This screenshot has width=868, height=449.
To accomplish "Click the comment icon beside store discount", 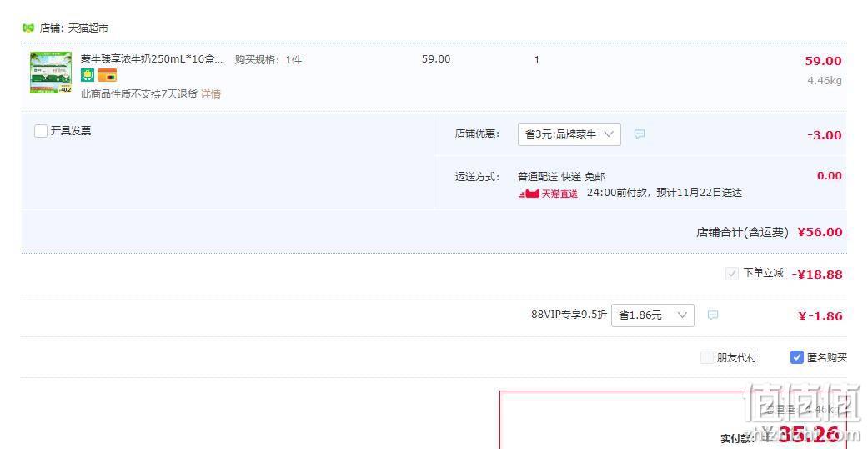I will click(x=640, y=134).
